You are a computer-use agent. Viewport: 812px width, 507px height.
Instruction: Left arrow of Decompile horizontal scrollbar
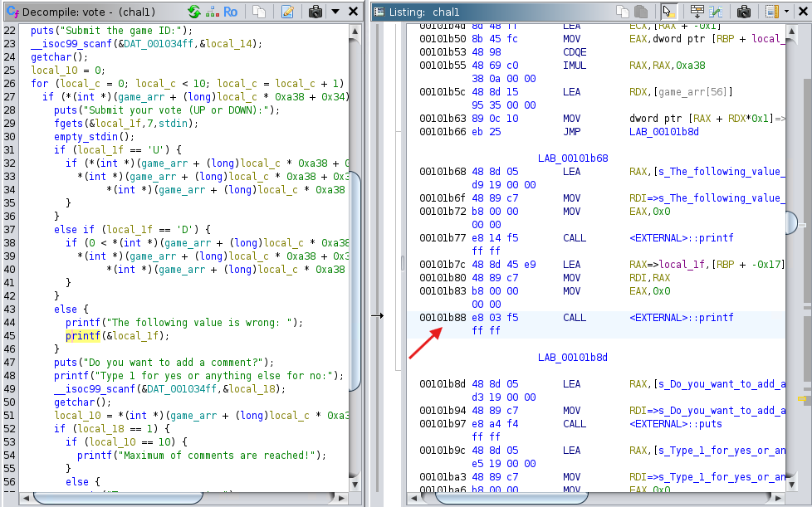tap(24, 498)
